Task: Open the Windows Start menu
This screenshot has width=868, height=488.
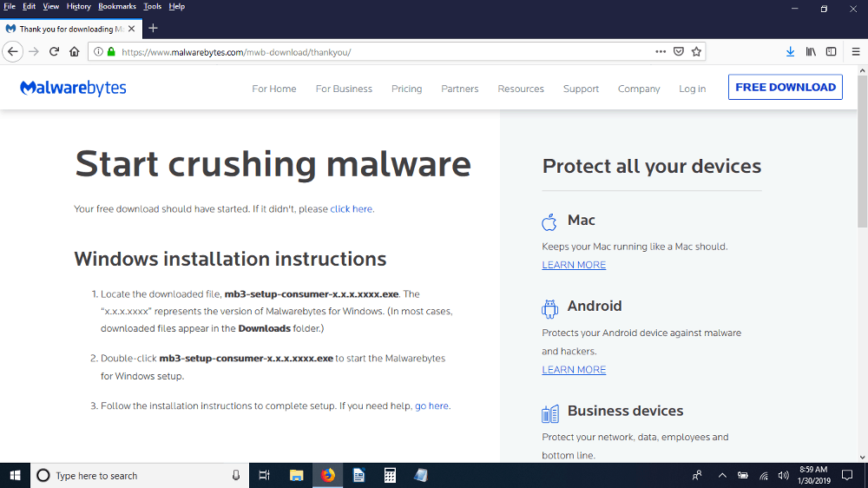Action: pyautogui.click(x=15, y=475)
